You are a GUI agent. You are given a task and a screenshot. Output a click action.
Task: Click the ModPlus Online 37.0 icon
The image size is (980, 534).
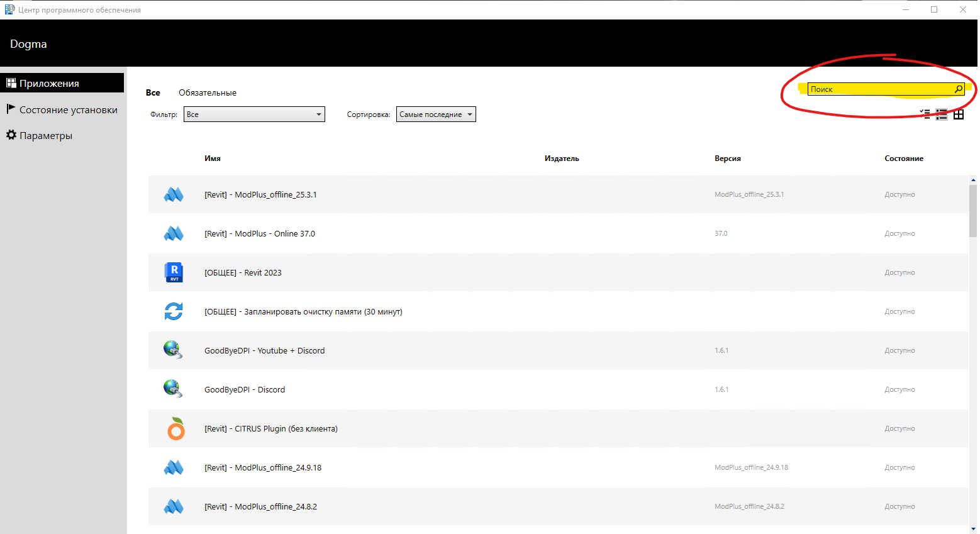coord(174,234)
